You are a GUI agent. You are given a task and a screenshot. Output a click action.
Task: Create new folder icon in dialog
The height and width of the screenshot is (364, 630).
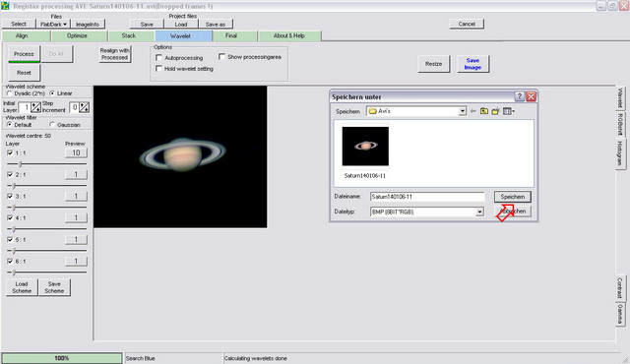click(495, 111)
